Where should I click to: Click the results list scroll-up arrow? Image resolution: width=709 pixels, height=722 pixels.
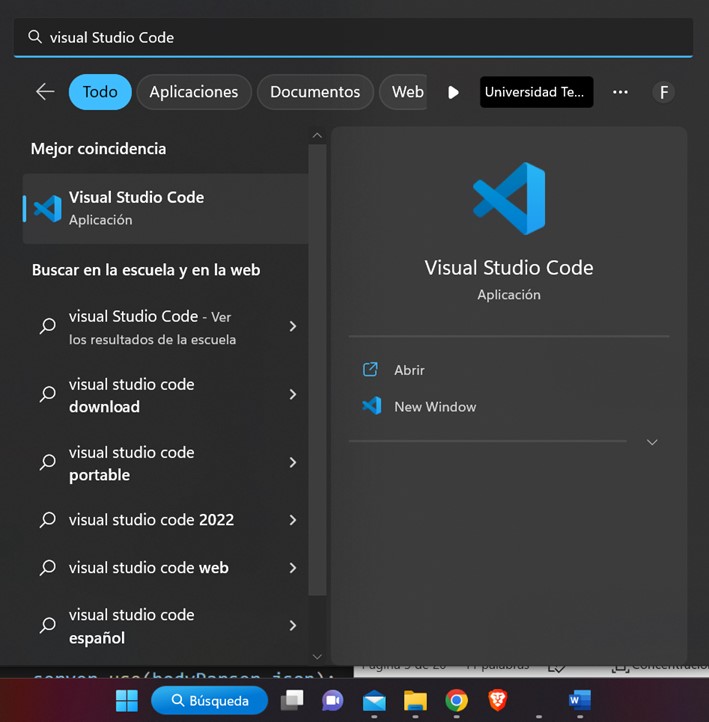point(317,135)
